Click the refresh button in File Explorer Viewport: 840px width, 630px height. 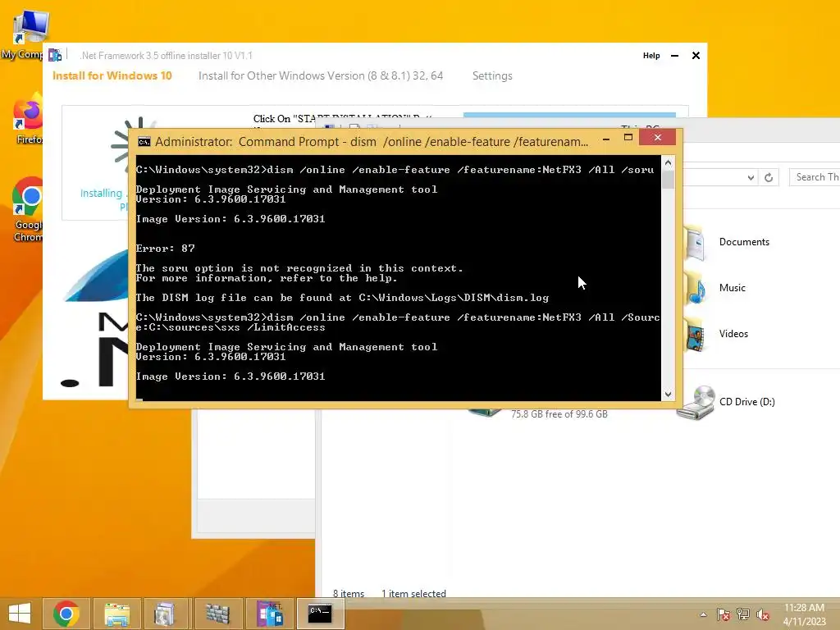pyautogui.click(x=769, y=178)
